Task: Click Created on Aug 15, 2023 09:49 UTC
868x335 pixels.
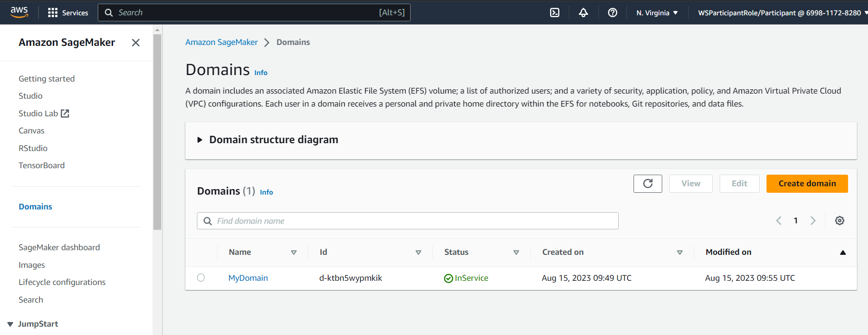Action: pyautogui.click(x=587, y=278)
